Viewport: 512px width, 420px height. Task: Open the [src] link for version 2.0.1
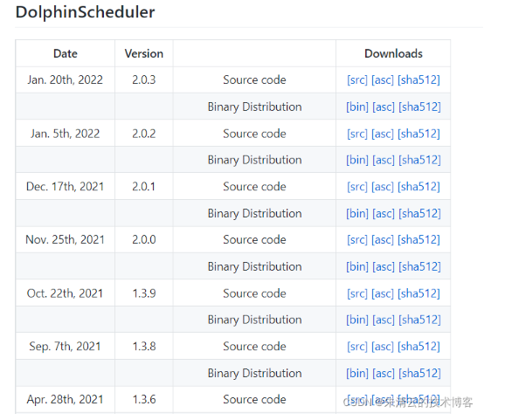pos(357,186)
